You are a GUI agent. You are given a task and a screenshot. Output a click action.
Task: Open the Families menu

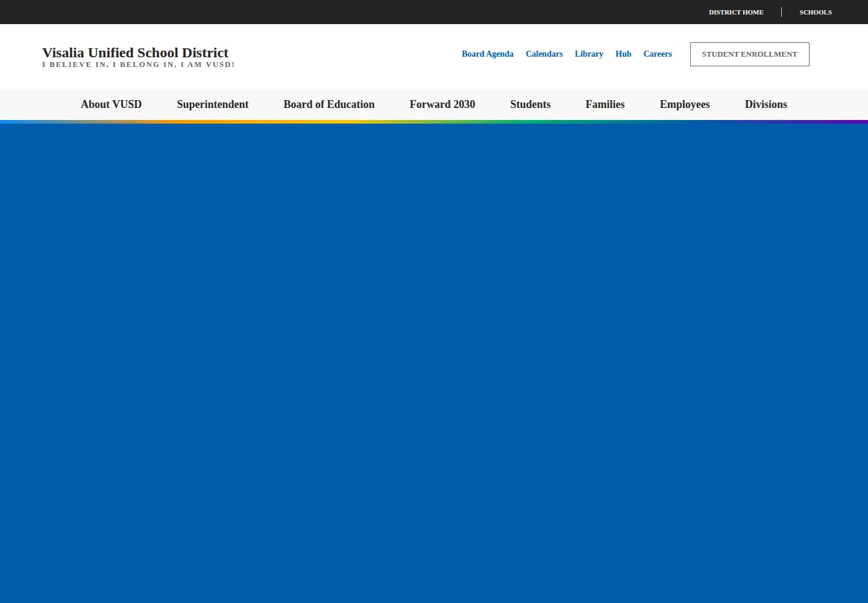pyautogui.click(x=605, y=104)
